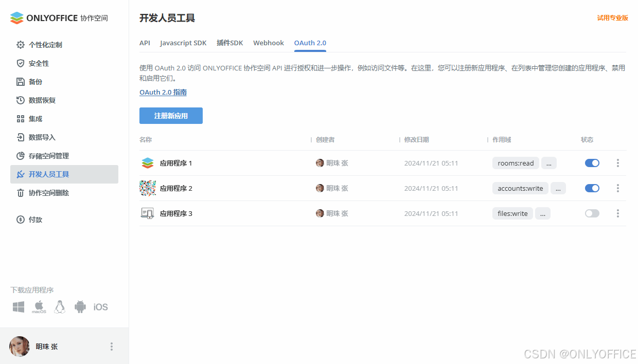Click the files:write scope tag

(x=512, y=213)
